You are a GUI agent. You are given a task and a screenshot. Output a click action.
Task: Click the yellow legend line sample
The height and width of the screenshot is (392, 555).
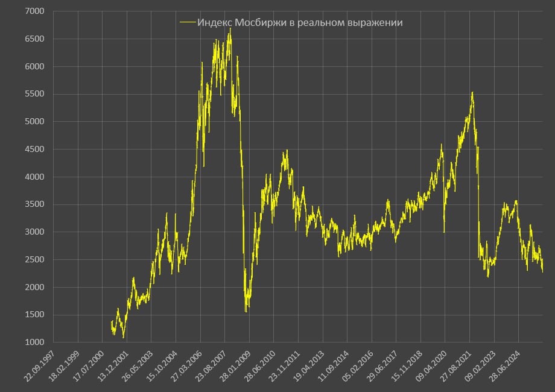click(188, 23)
